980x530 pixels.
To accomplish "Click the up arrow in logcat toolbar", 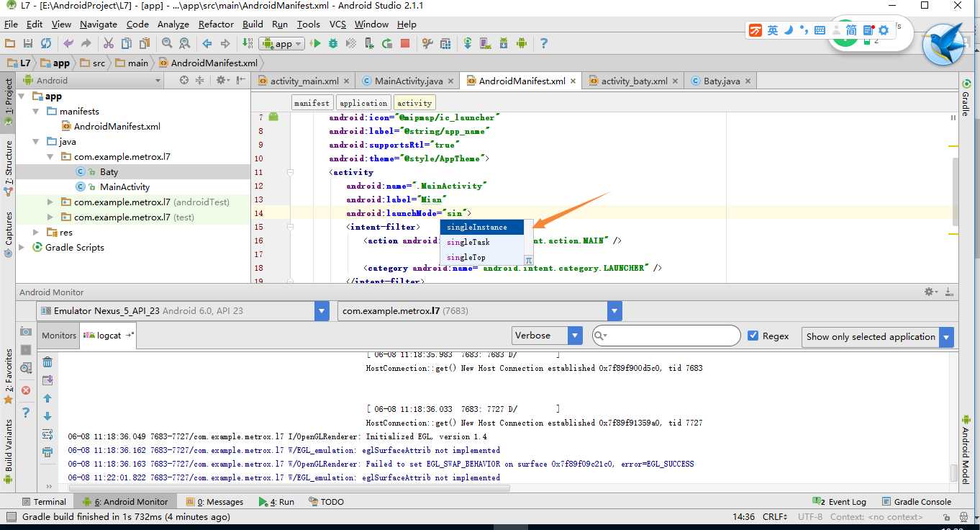I will [47, 398].
